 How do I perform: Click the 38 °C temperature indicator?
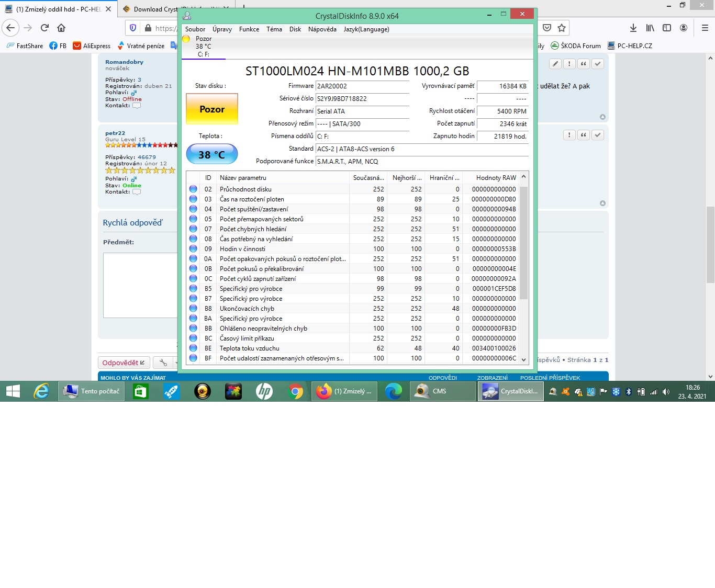(x=212, y=154)
